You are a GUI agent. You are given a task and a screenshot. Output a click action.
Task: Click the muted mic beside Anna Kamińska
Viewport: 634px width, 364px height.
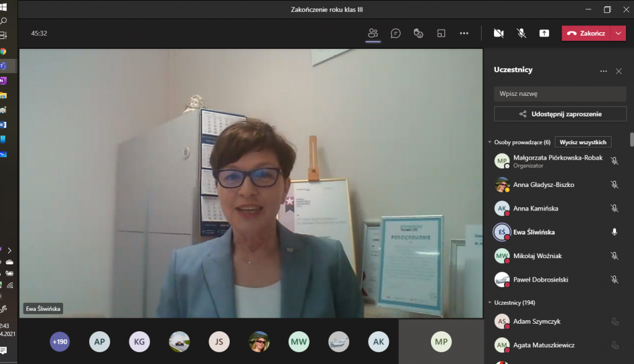click(x=614, y=209)
